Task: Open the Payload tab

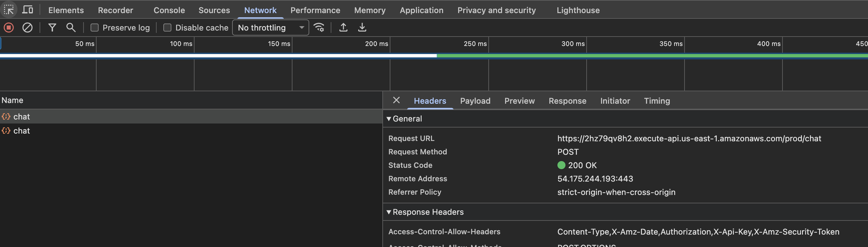Action: click(x=475, y=101)
